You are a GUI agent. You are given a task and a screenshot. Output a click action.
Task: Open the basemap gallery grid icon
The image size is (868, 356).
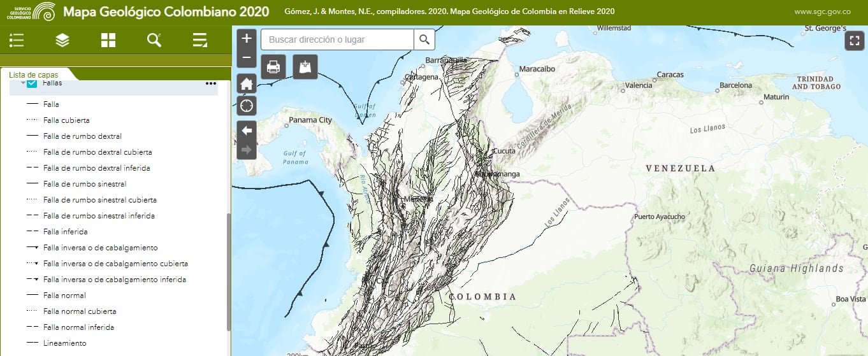point(108,40)
